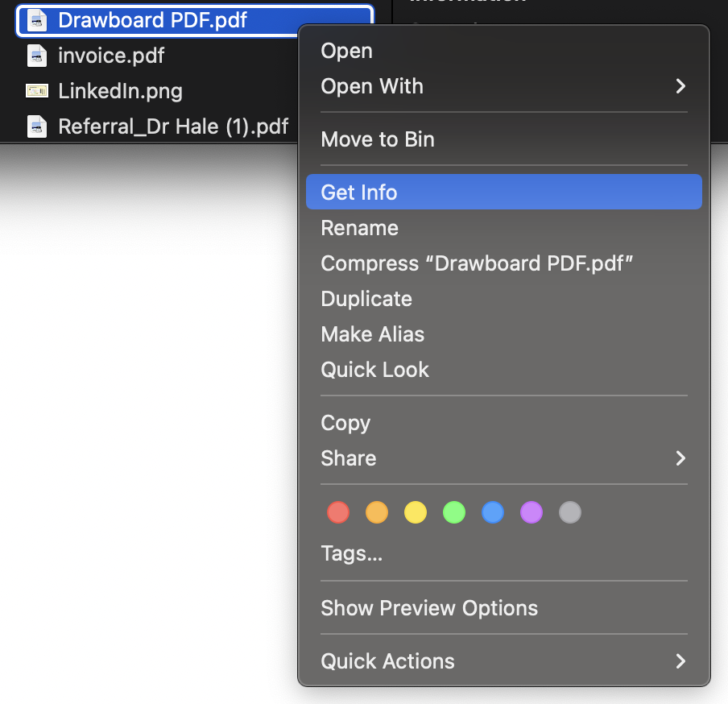Click the LinkedIn.png image thumbnail icon
This screenshot has width=728, height=704.
coord(37,91)
